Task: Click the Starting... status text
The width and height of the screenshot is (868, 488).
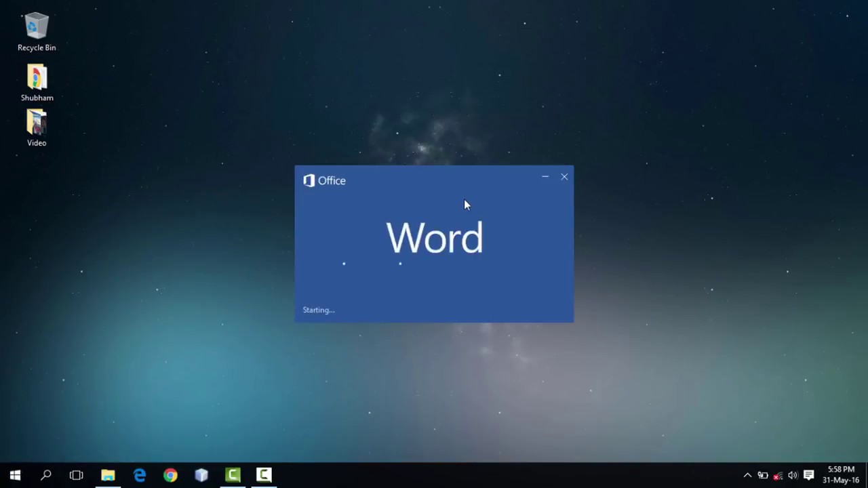Action: (x=319, y=310)
